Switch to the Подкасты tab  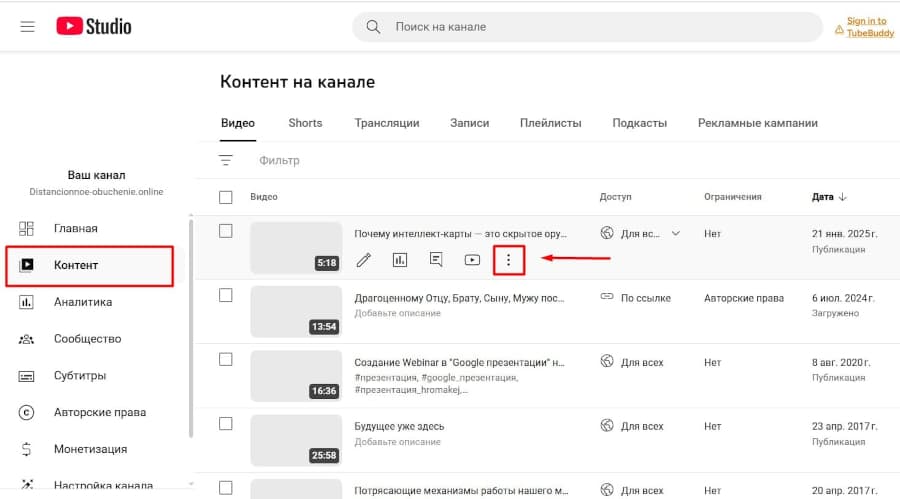click(639, 123)
